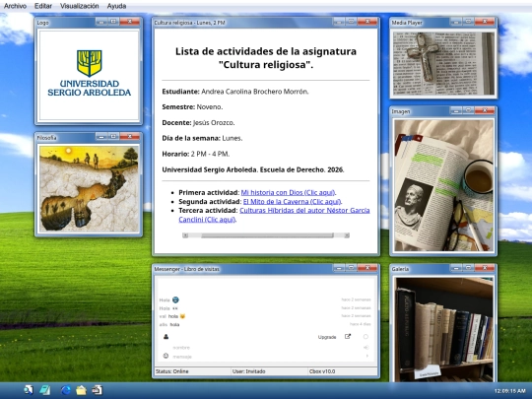Close the Media Player window

485,22
